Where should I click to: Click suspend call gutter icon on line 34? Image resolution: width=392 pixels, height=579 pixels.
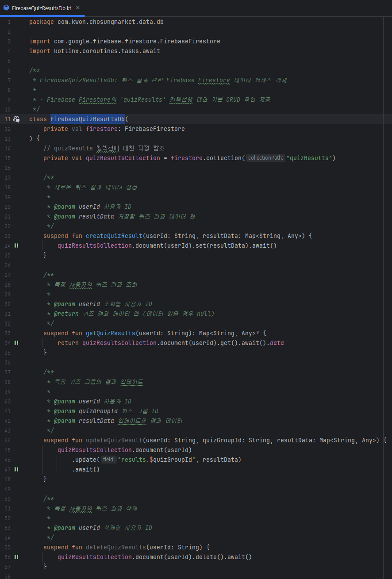[16, 343]
